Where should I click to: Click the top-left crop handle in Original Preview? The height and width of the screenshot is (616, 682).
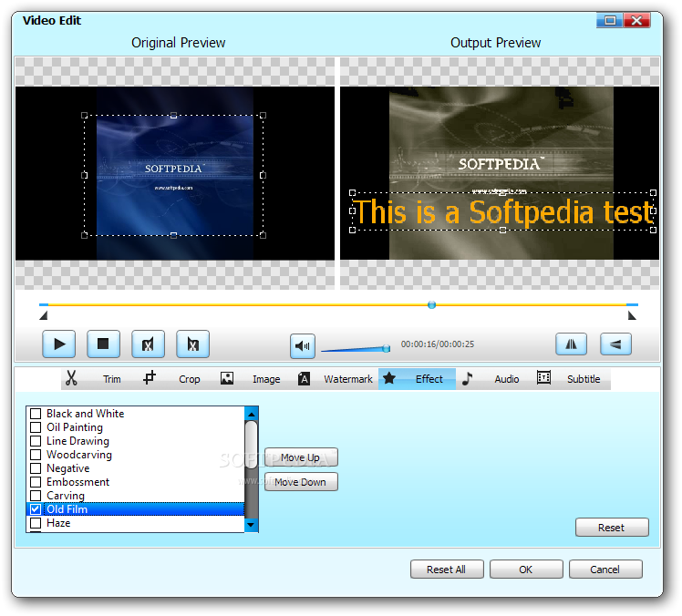click(85, 116)
